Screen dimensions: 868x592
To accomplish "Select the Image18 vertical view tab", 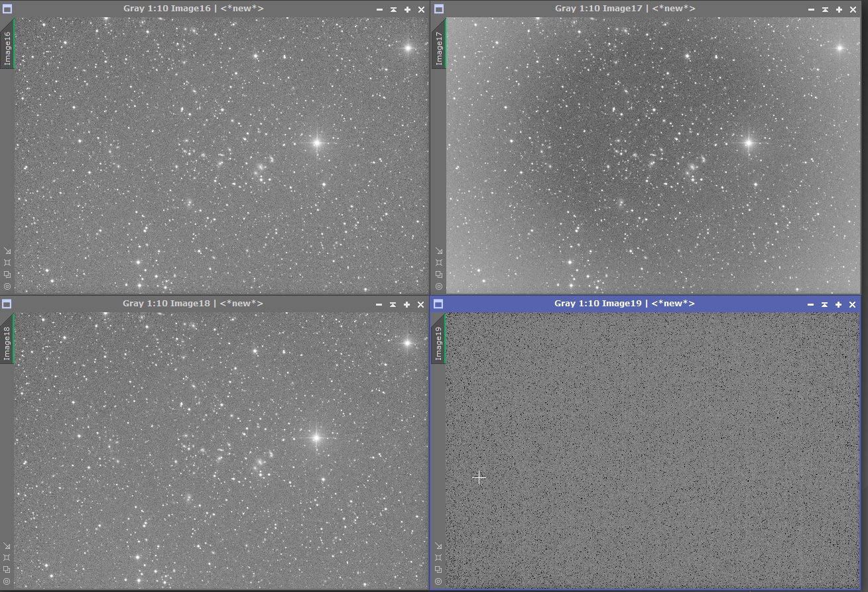I will click(8, 339).
